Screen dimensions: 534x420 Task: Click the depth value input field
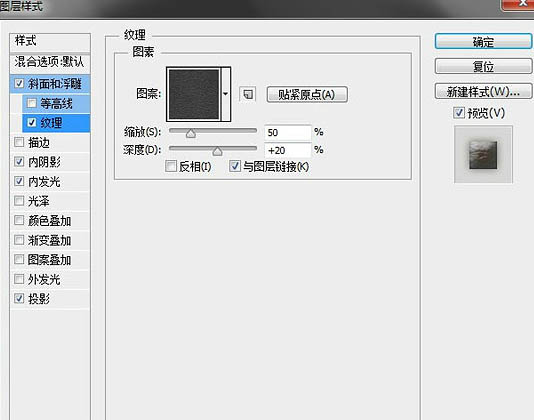coord(287,150)
